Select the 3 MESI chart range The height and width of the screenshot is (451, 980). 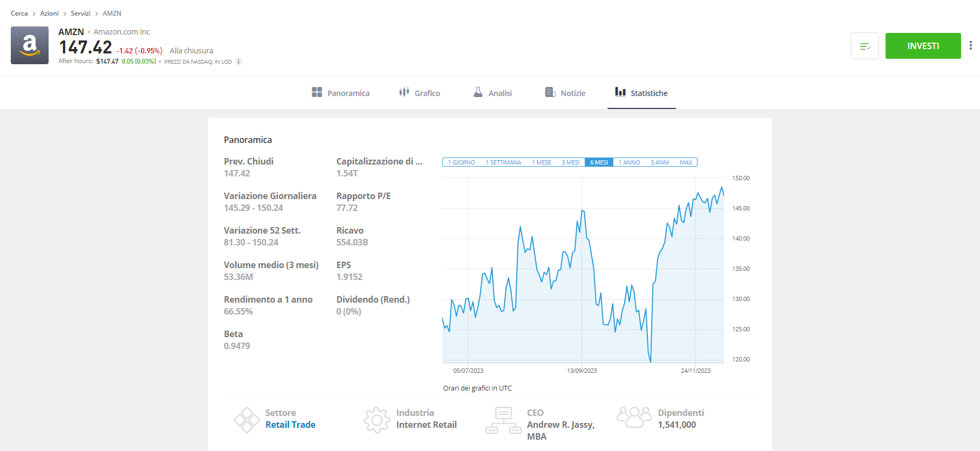point(570,162)
